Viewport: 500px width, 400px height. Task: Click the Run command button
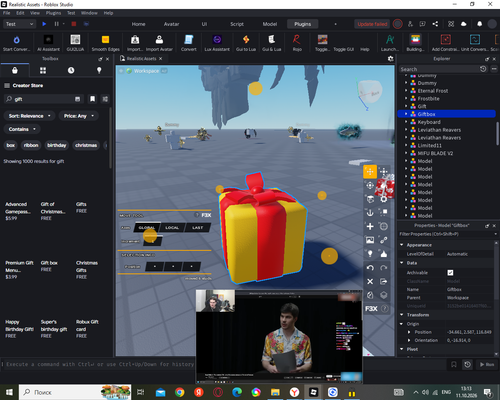(x=487, y=364)
